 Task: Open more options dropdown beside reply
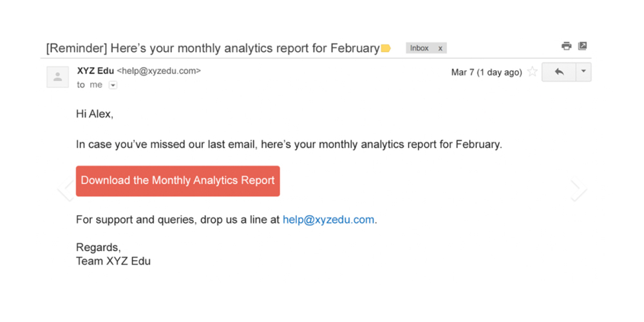[x=583, y=72]
